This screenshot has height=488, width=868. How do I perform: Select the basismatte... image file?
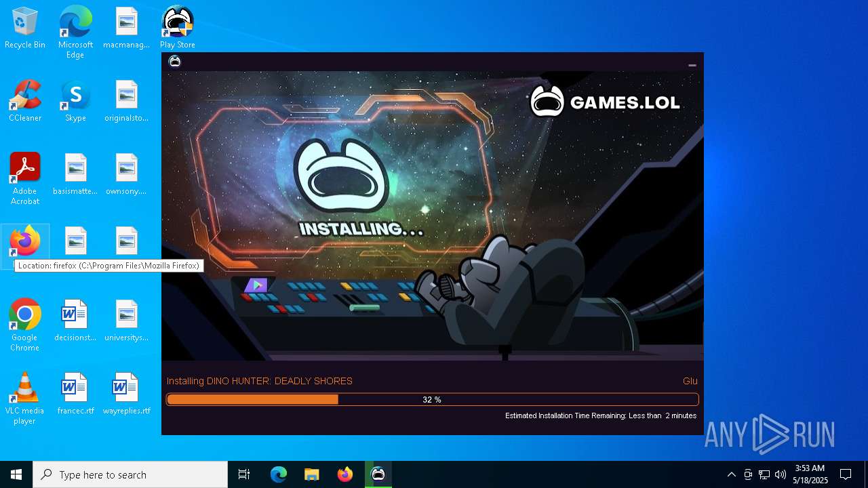tap(75, 175)
